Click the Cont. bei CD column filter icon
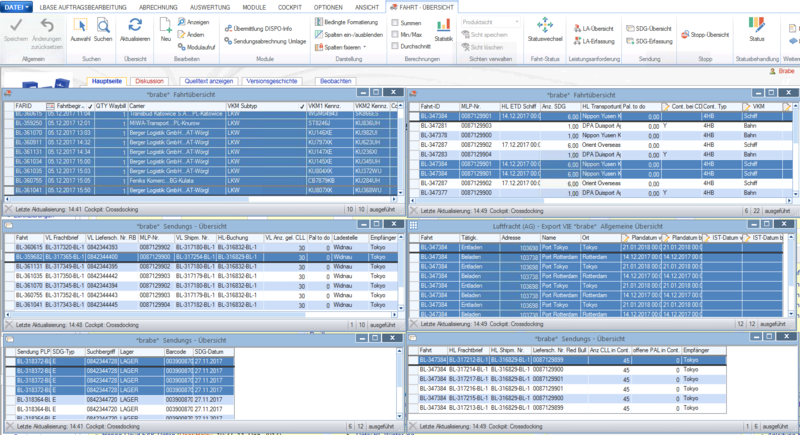 [x=666, y=107]
